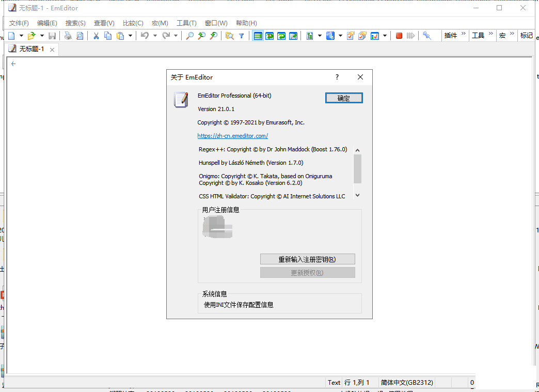Expand the tree outline icon dropdown arrow

pos(320,36)
